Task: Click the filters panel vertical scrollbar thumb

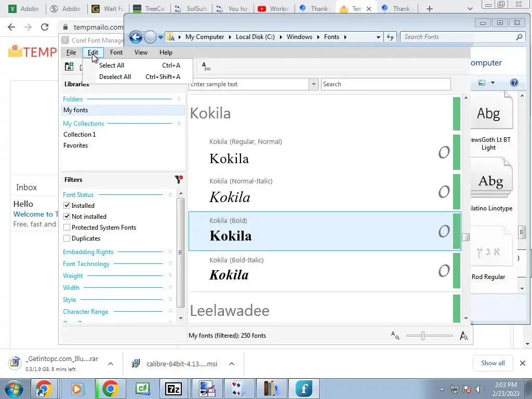Action: click(x=180, y=252)
